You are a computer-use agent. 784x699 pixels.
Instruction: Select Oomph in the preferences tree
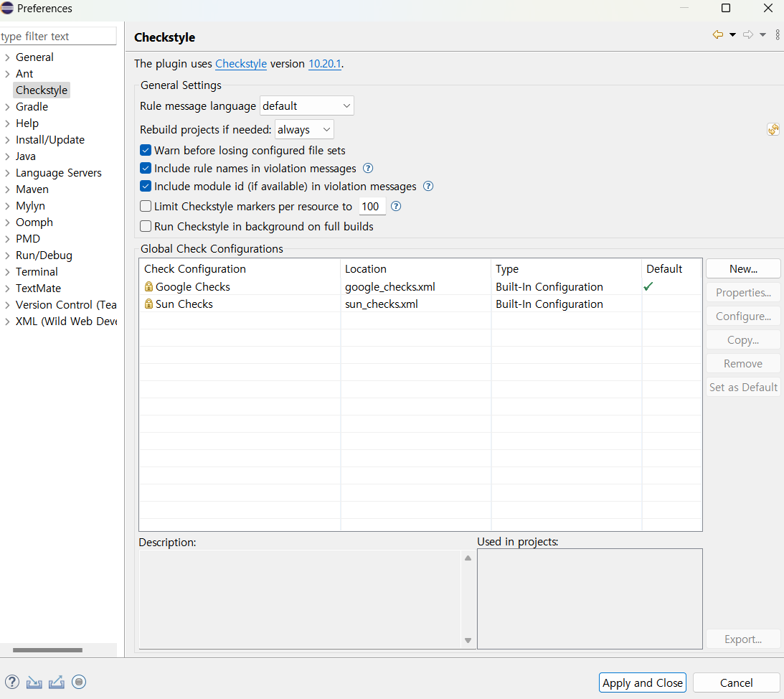click(34, 222)
